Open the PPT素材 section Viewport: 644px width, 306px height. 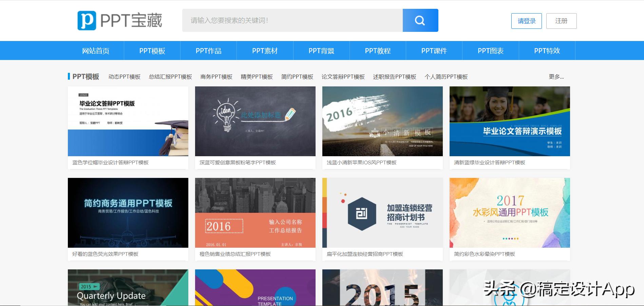click(265, 50)
